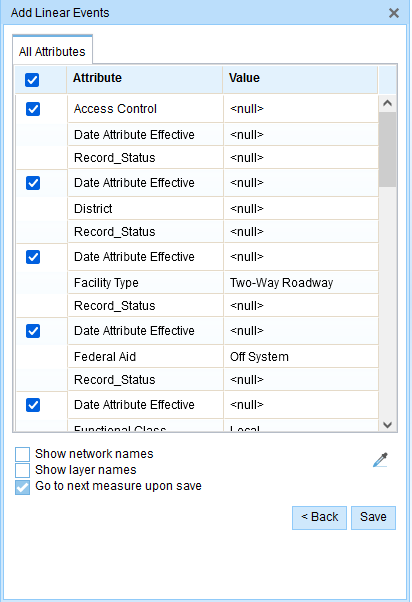The width and height of the screenshot is (412, 602).
Task: Select the All Attributes tab
Action: click(x=52, y=51)
